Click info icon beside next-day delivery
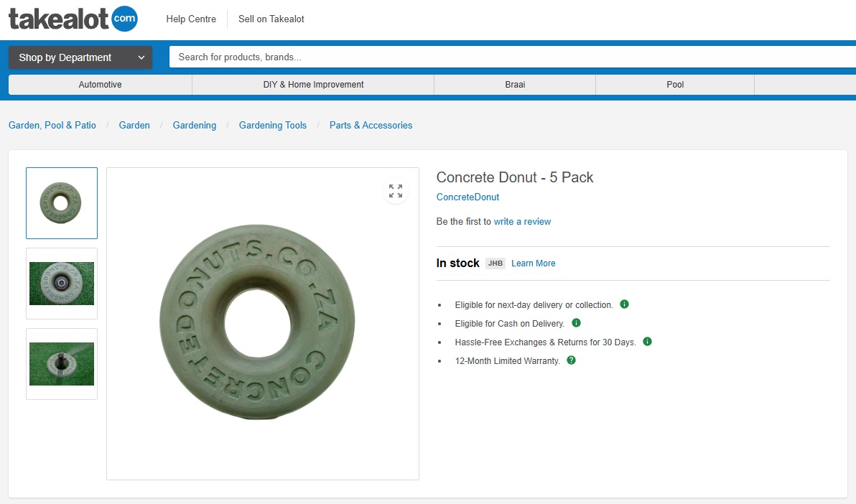 pos(624,304)
